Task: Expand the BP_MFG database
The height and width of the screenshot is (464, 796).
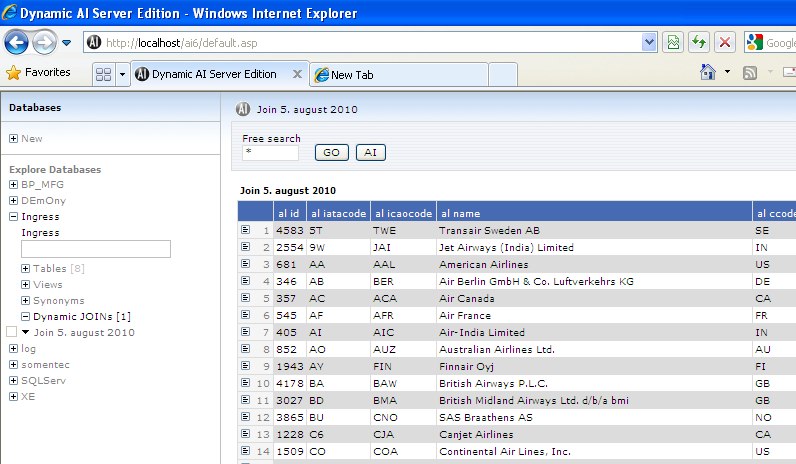Action: [x=14, y=184]
